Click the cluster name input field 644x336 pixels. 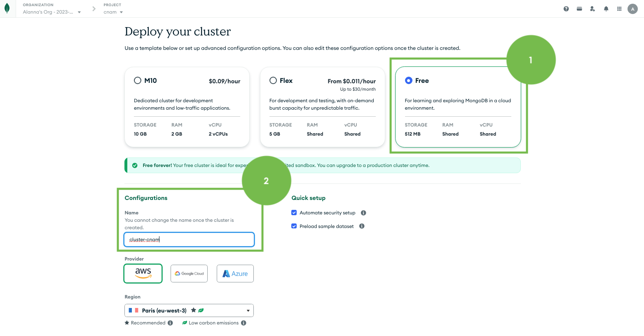[189, 240]
